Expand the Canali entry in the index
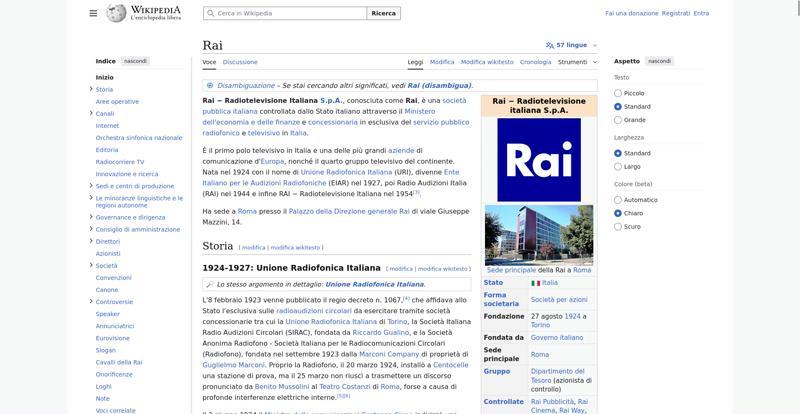This screenshot has width=800, height=414. [x=90, y=114]
